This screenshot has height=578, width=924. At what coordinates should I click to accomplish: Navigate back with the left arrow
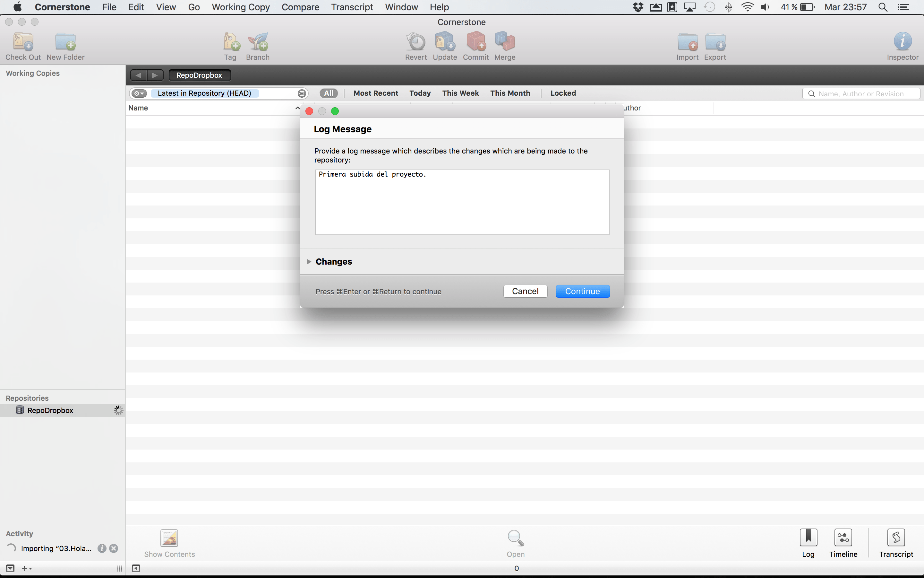click(139, 75)
